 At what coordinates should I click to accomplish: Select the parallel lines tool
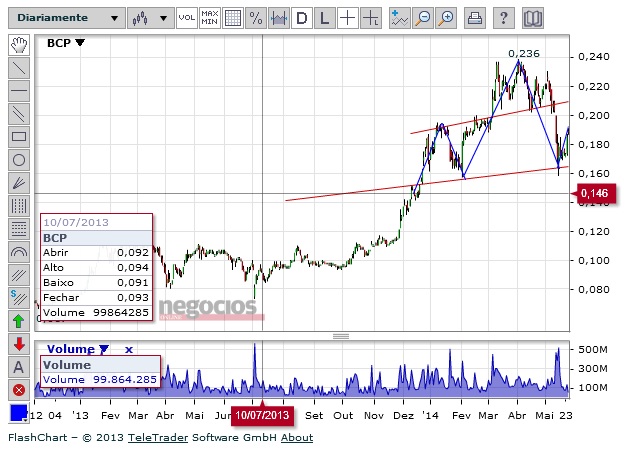[19, 114]
